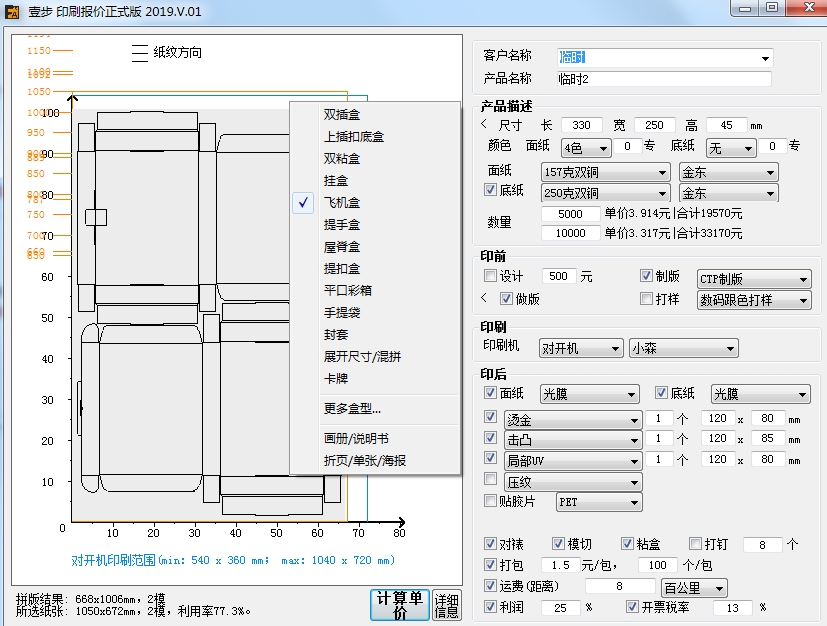Click the 高 height field 45
827x626 pixels.
point(726,125)
